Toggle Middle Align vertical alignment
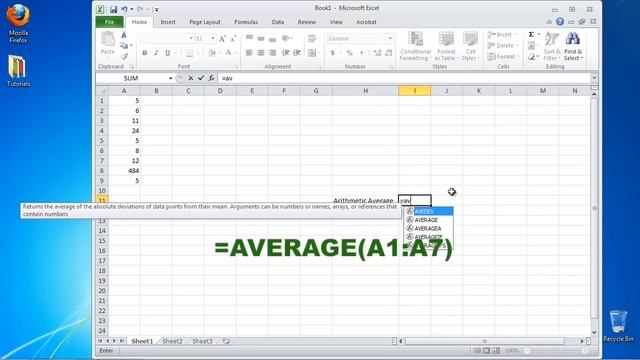This screenshot has width=640, height=360. click(260, 39)
